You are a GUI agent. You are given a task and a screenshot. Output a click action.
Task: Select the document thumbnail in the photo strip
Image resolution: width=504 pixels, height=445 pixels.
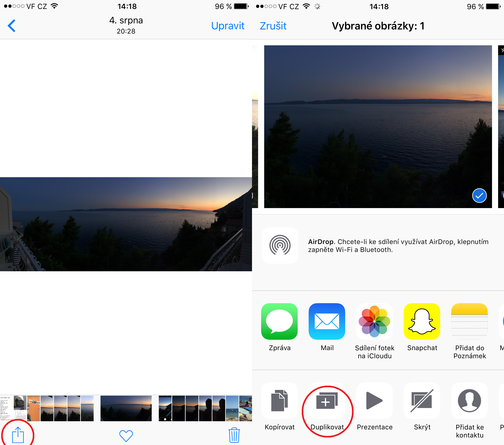[7, 408]
